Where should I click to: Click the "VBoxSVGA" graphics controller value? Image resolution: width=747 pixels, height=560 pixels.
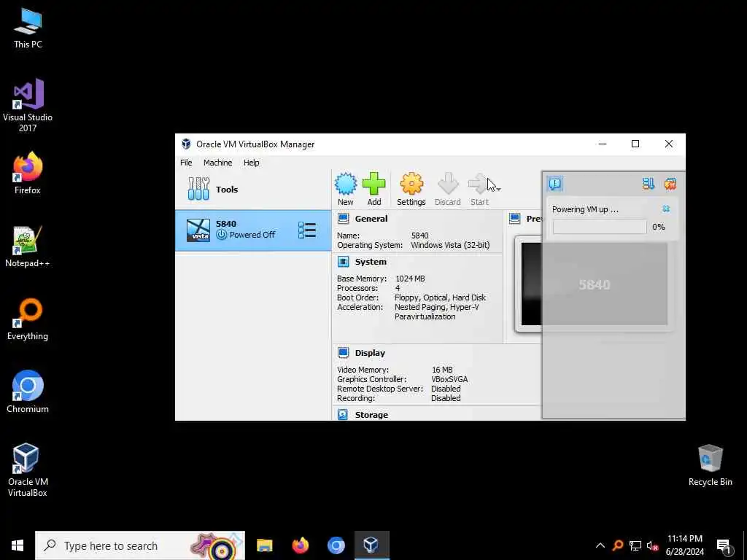tap(449, 379)
